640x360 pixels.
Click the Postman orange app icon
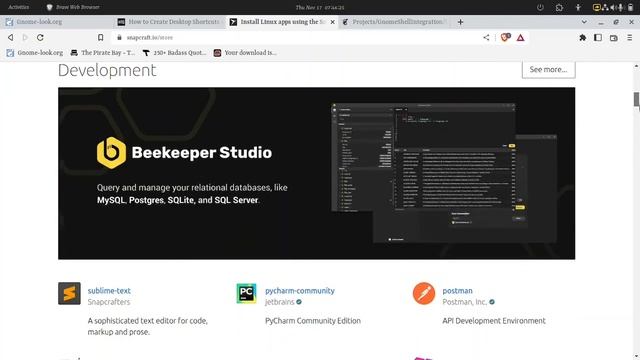(x=424, y=293)
